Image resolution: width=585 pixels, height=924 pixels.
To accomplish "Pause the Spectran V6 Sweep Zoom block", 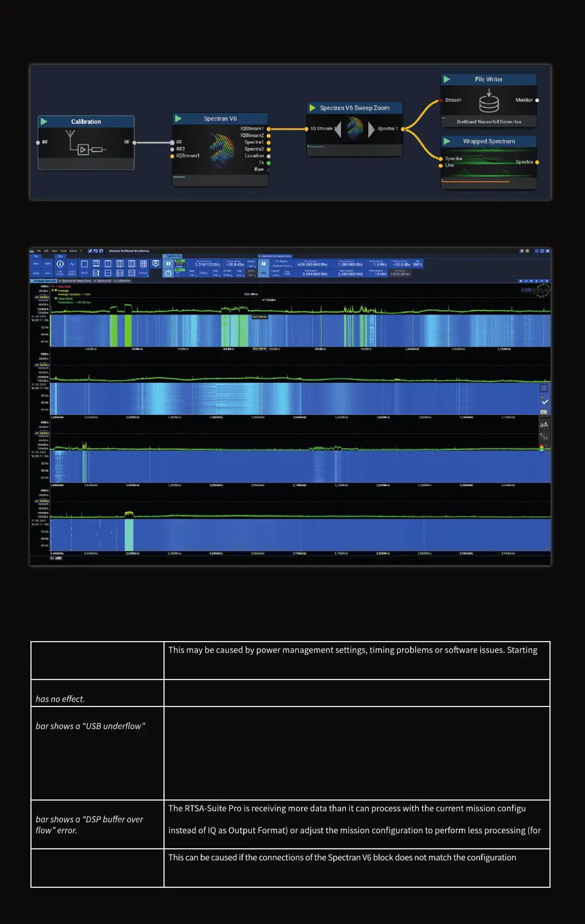I will 263,265.
